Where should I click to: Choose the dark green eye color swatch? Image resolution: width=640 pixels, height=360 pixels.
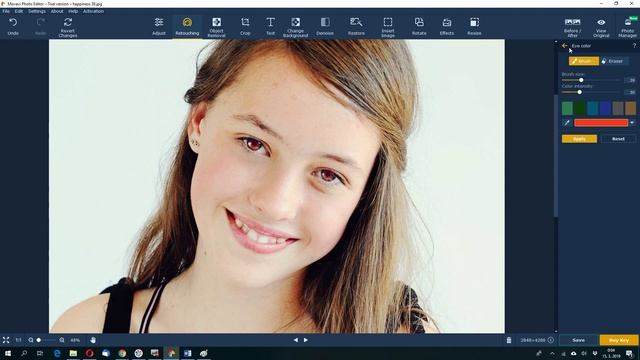[580, 108]
